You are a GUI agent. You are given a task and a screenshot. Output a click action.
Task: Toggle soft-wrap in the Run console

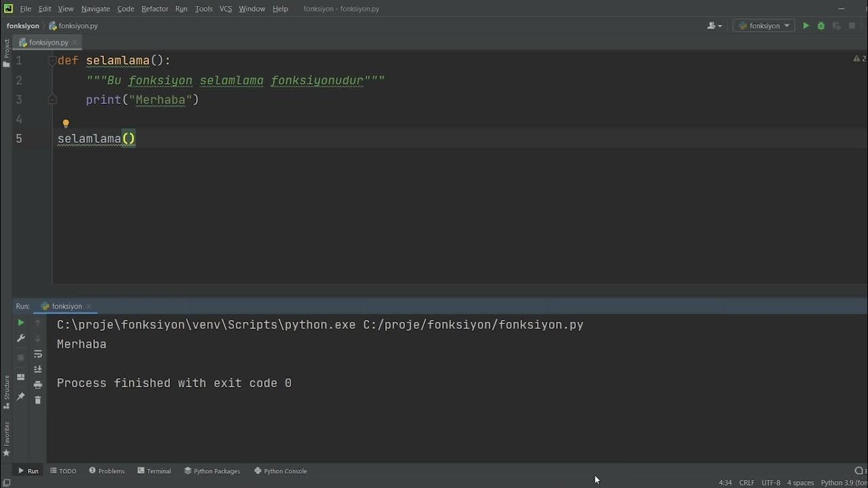pyautogui.click(x=38, y=354)
